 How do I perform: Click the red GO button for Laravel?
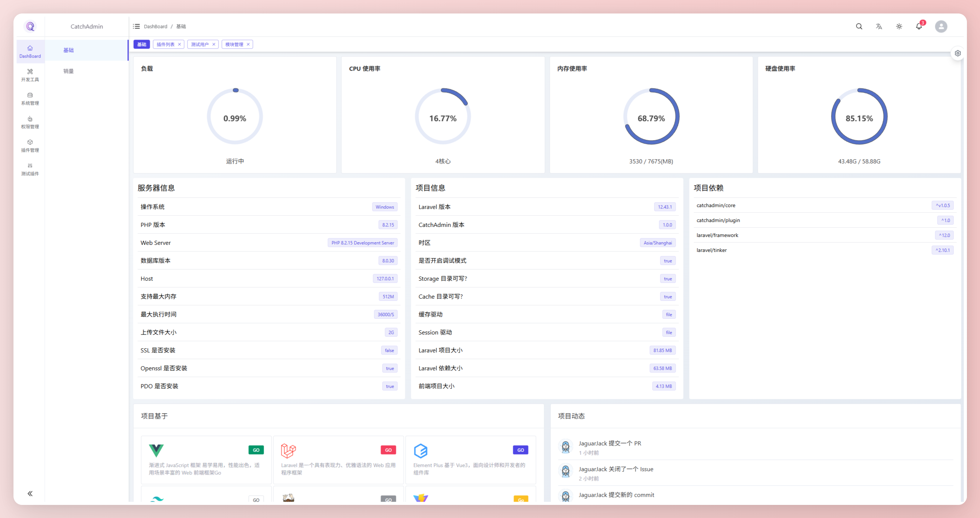click(x=388, y=450)
